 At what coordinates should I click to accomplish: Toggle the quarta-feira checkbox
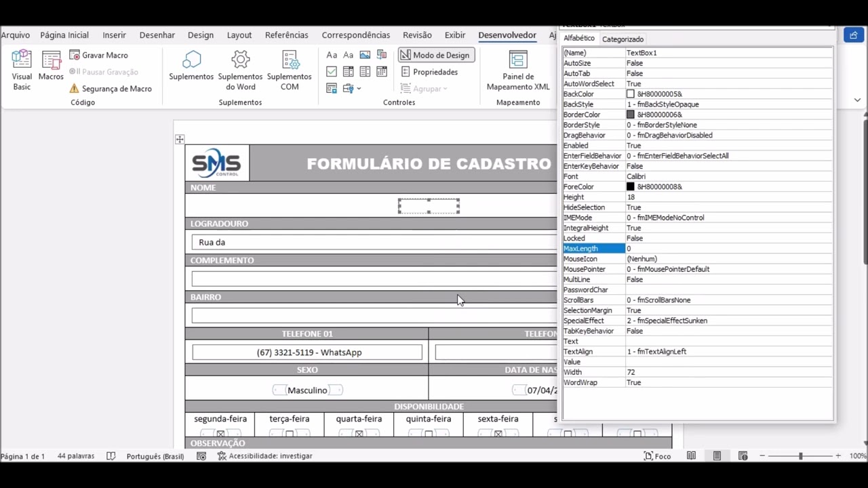[359, 434]
